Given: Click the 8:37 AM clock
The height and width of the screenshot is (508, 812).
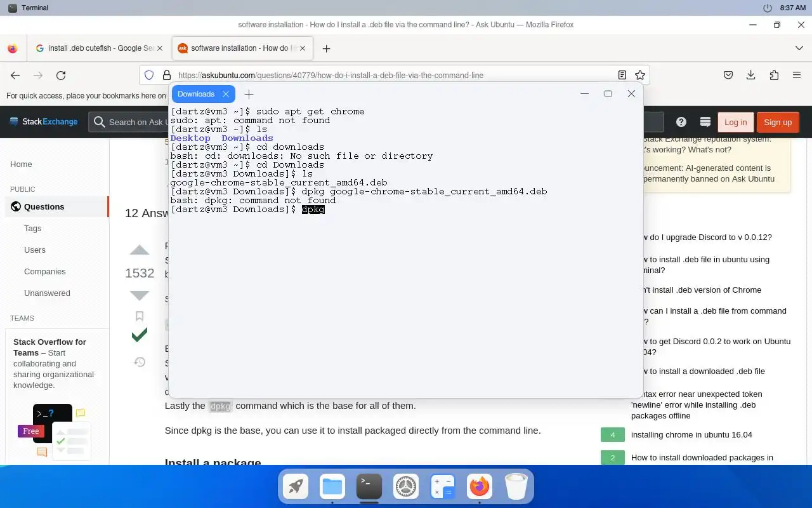Looking at the screenshot, I should [x=793, y=8].
